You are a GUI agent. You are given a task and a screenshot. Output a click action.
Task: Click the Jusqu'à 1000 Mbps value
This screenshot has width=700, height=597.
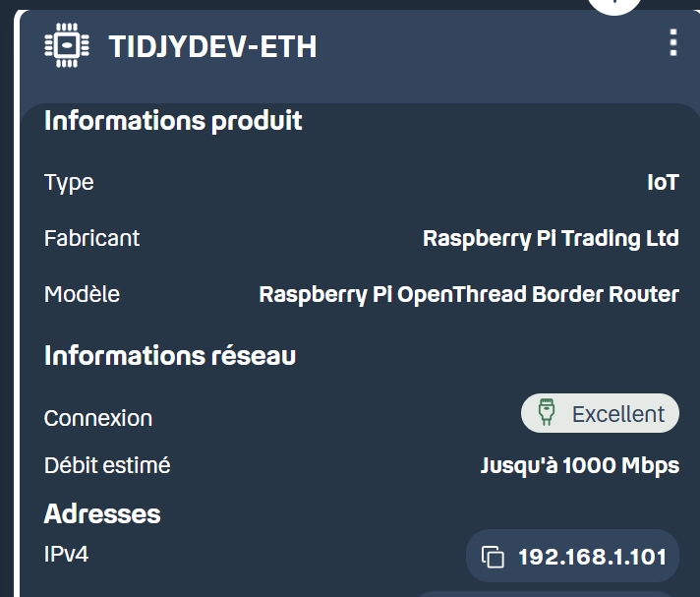tap(580, 465)
